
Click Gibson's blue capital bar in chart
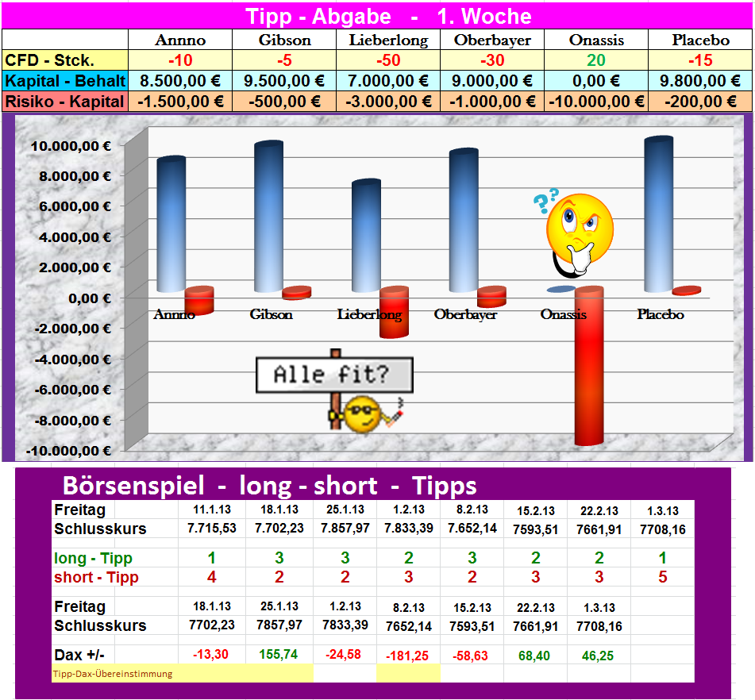point(268,216)
